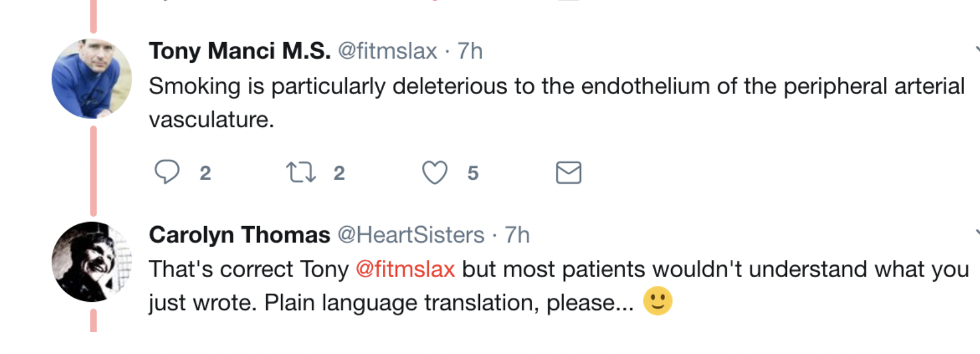Click the envelope direct message icon
The height and width of the screenshot is (354, 980).
568,173
